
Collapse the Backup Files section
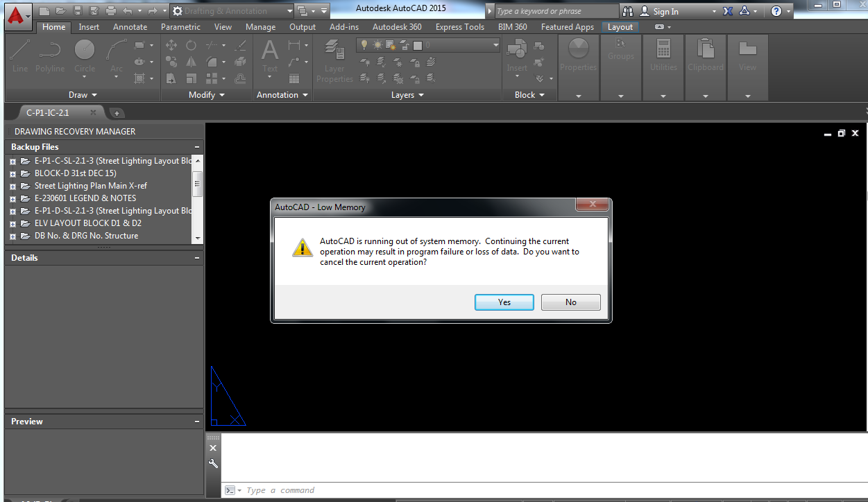click(x=197, y=147)
